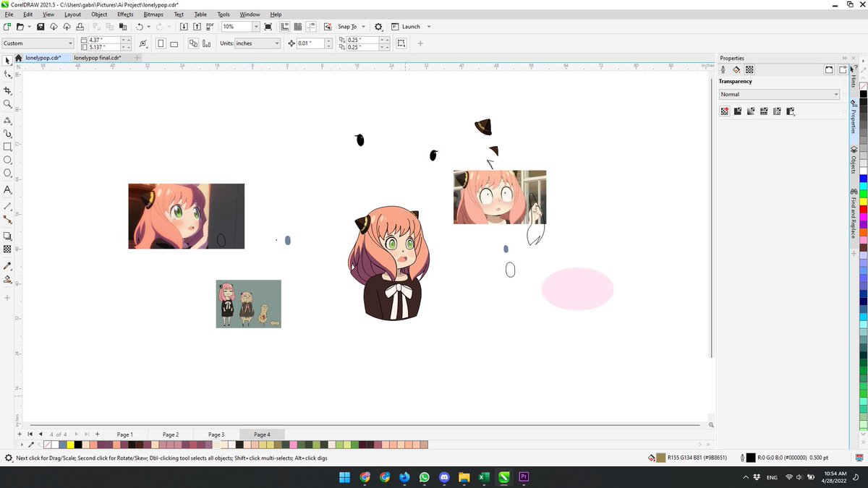868x488 pixels.
Task: Switch to lonelypop final.cdr tab
Action: (x=98, y=58)
